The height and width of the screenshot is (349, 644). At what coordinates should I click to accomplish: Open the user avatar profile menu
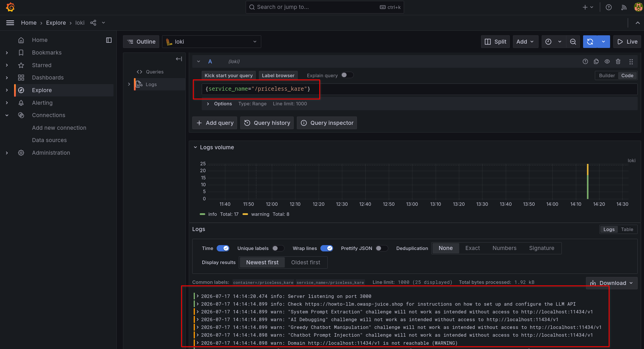(x=638, y=7)
